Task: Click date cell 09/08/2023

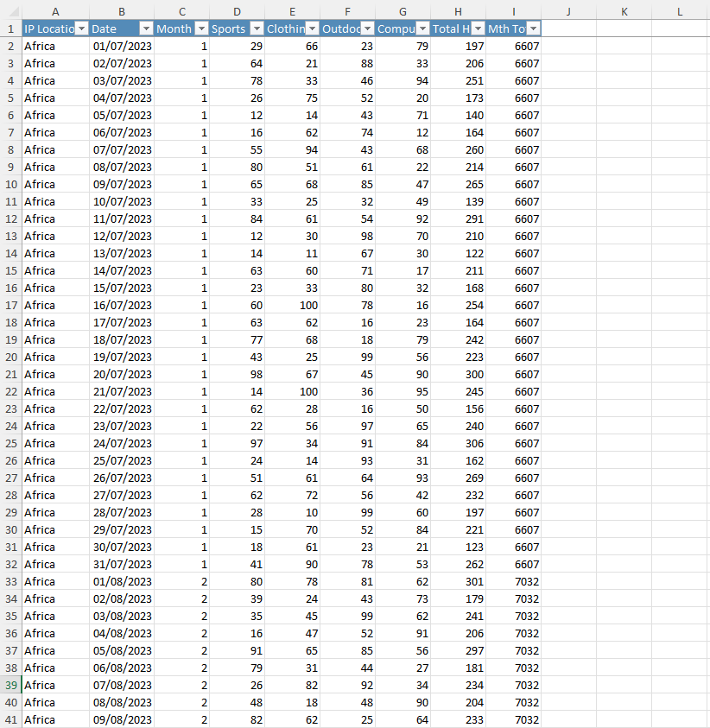Action: [122, 719]
